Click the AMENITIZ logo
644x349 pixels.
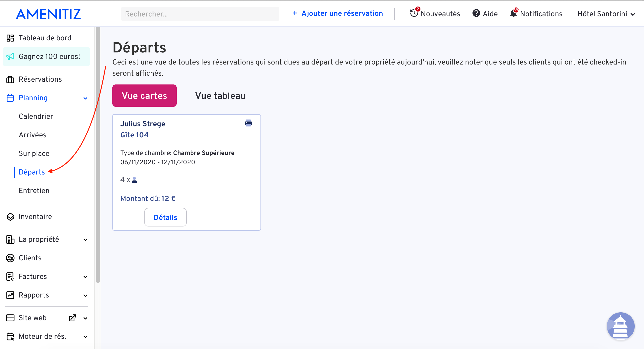click(49, 14)
